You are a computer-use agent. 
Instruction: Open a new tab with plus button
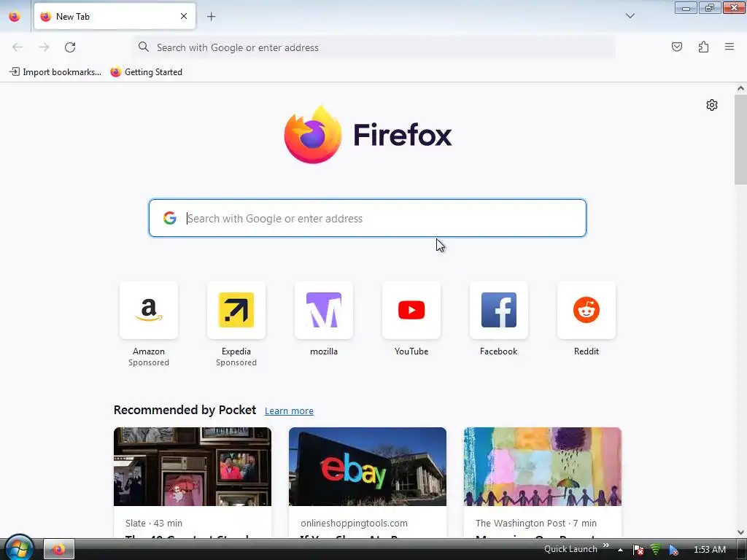coord(211,17)
